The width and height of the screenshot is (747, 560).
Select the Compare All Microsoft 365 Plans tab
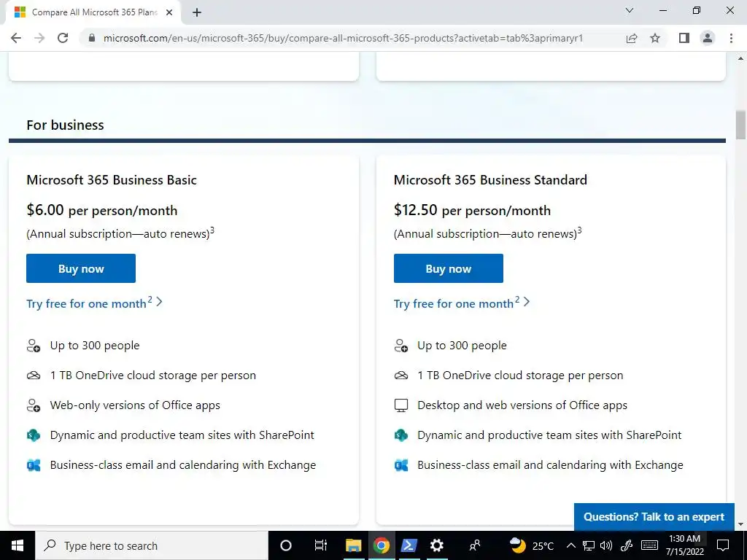click(93, 13)
